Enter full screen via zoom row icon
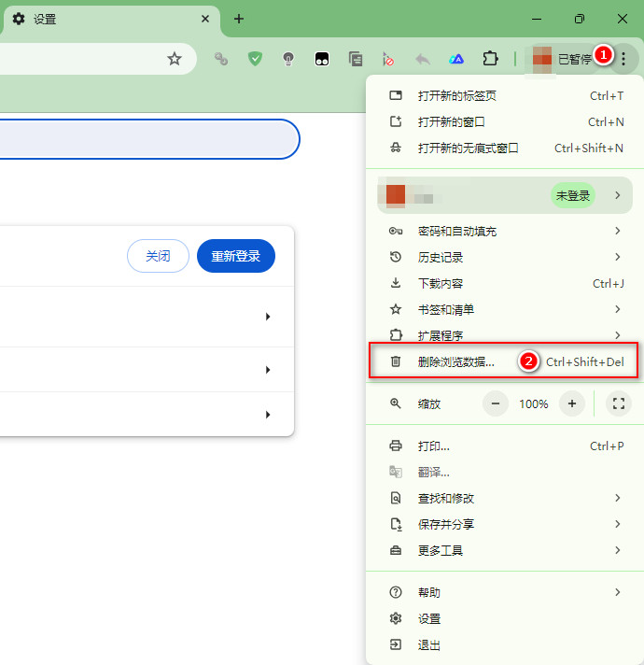This screenshot has width=644, height=665. coord(619,403)
